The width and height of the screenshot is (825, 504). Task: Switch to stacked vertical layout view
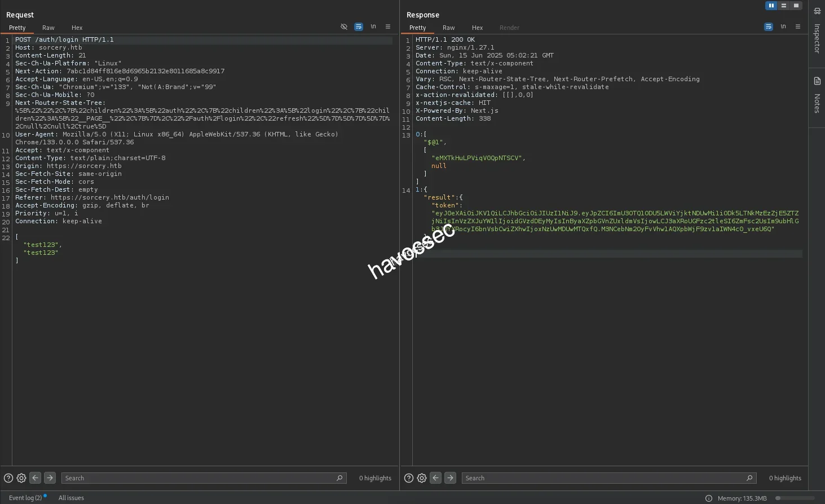(783, 6)
